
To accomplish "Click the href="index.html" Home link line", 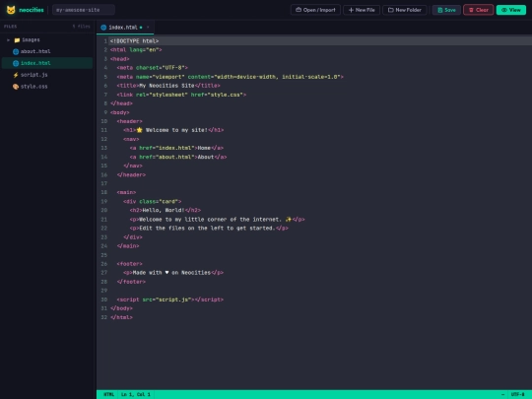I will [176, 148].
